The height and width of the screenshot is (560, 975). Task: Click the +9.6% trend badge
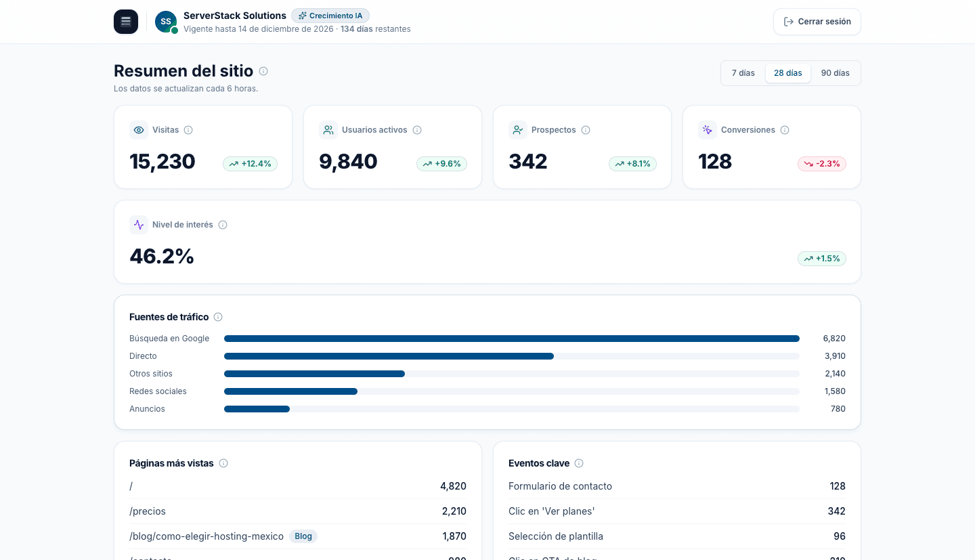click(441, 164)
